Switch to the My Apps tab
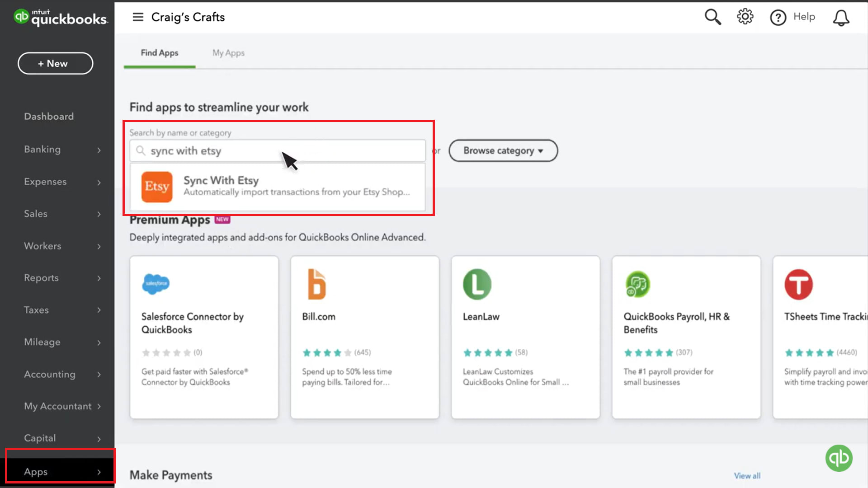 pyautogui.click(x=228, y=53)
